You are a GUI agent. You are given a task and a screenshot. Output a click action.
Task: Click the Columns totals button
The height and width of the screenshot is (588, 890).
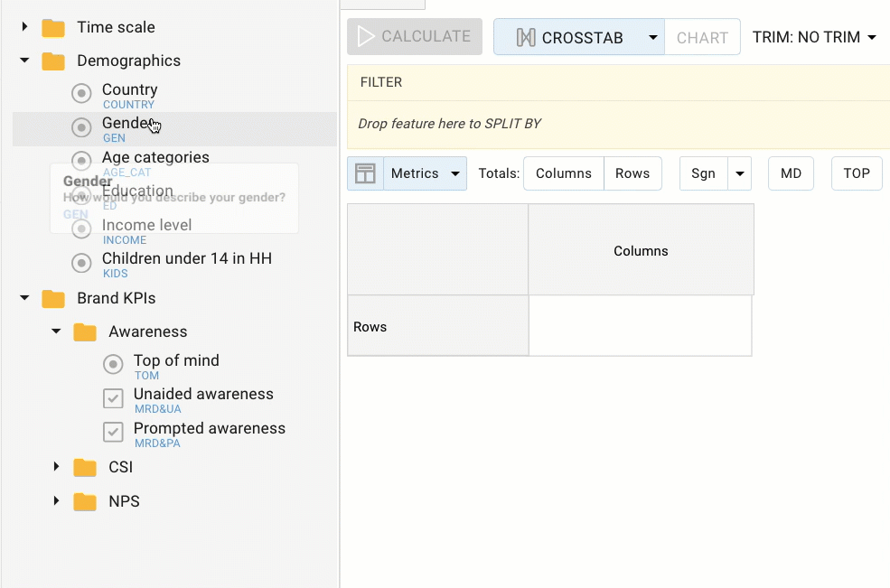[x=563, y=173]
